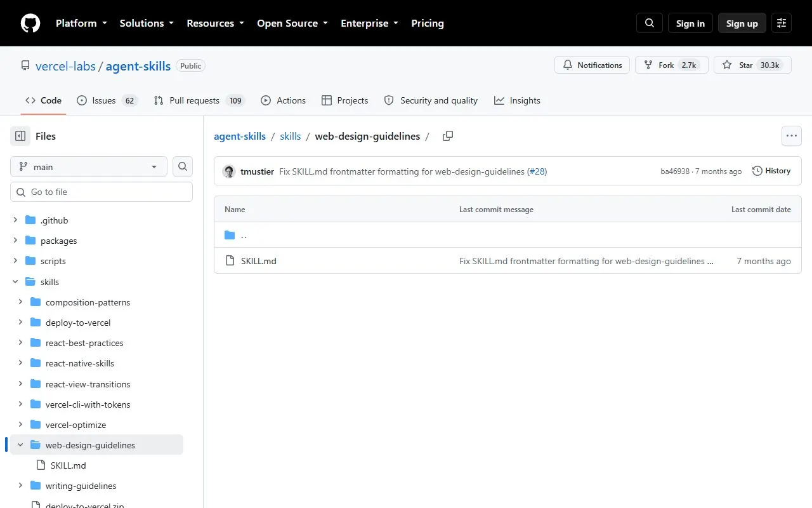Viewport: 812px width, 508px height.
Task: Search files using the magnifier beside branch
Action: pyautogui.click(x=183, y=166)
